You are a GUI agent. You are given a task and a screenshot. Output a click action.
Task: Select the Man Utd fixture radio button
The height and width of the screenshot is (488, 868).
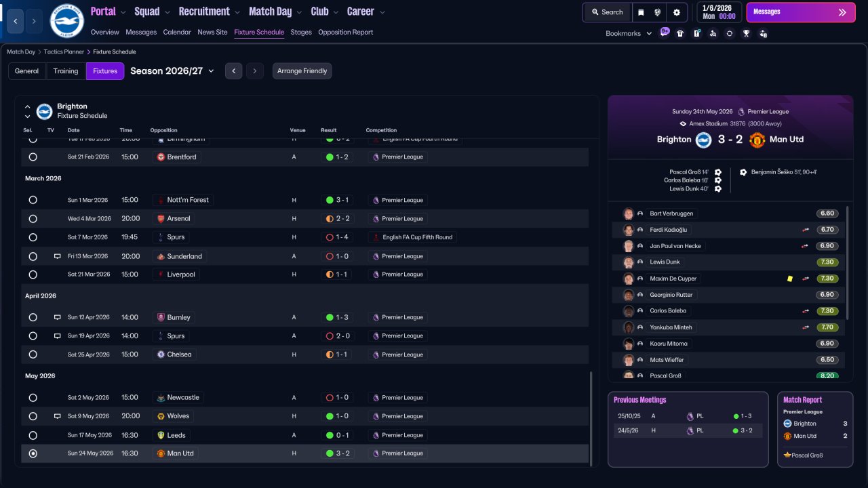(x=33, y=453)
